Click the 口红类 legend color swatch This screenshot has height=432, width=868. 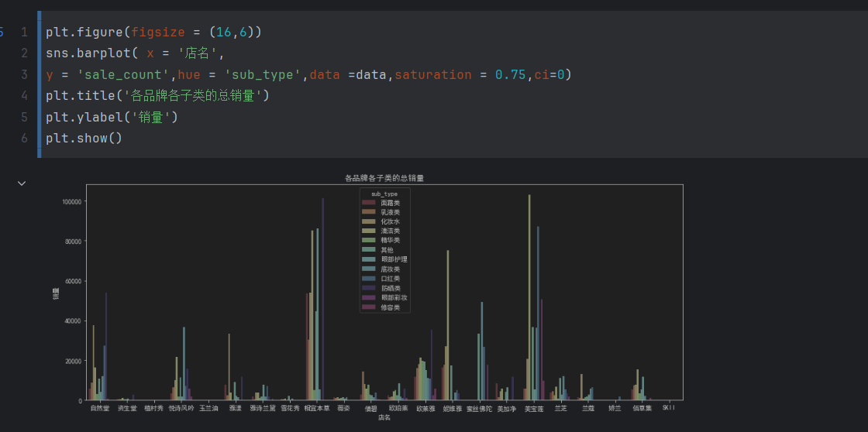(369, 279)
